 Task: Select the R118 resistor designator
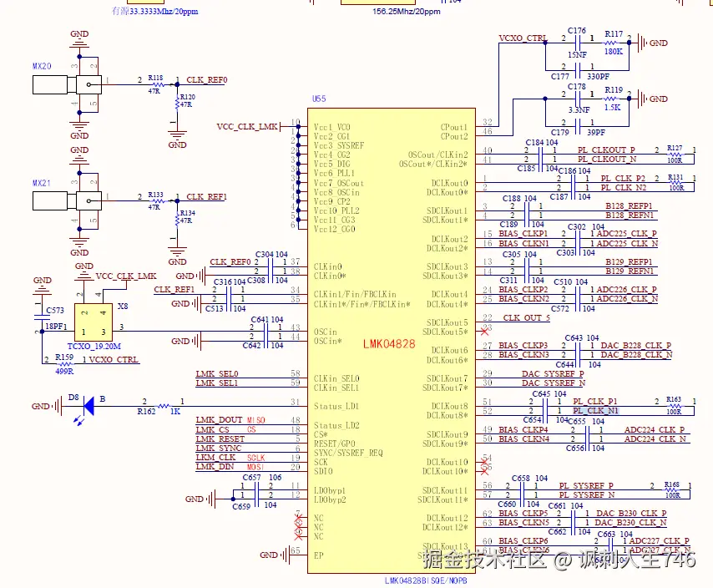[x=155, y=78]
